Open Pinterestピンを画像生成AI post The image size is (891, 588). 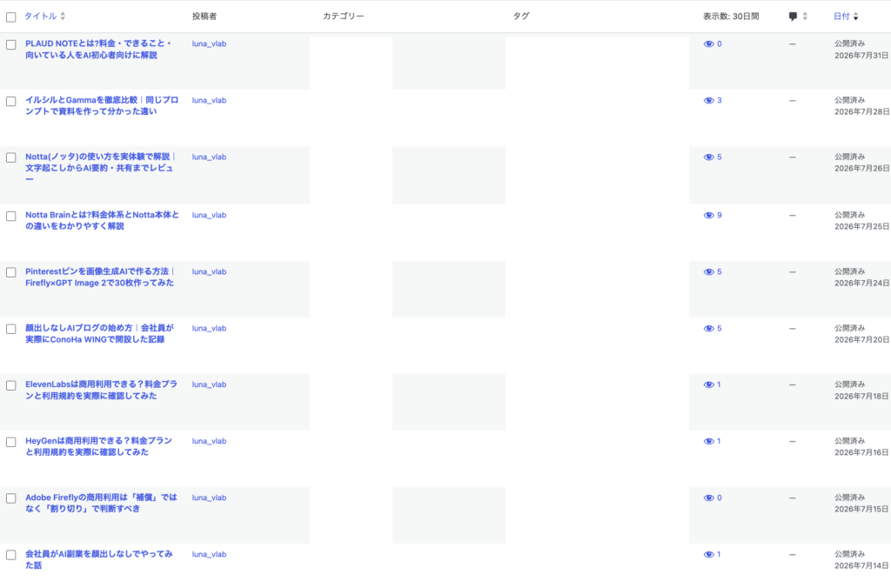[100, 277]
